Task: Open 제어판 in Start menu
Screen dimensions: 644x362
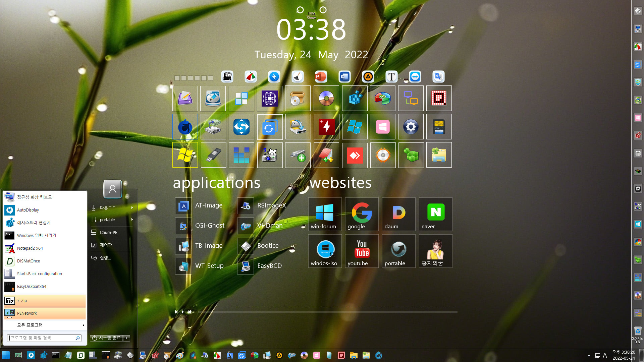Action: (x=112, y=245)
